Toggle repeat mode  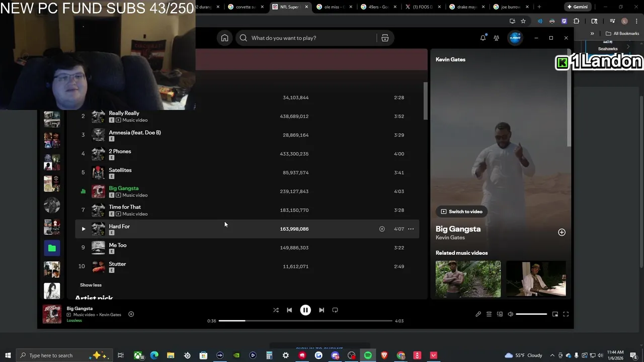335,310
